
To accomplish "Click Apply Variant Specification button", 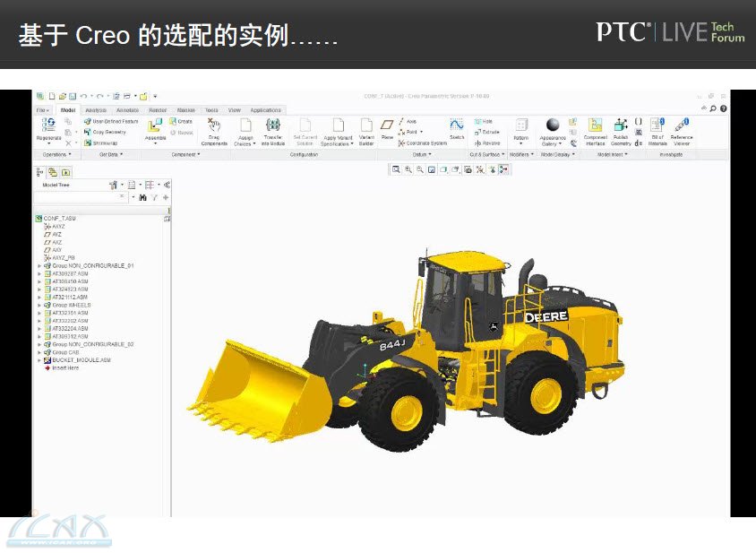I will point(338,132).
